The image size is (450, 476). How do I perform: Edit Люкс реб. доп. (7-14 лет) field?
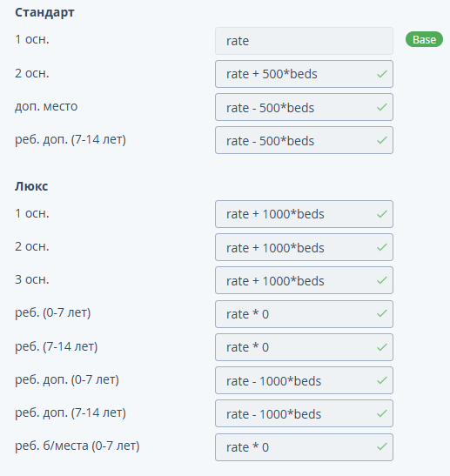tap(304, 413)
